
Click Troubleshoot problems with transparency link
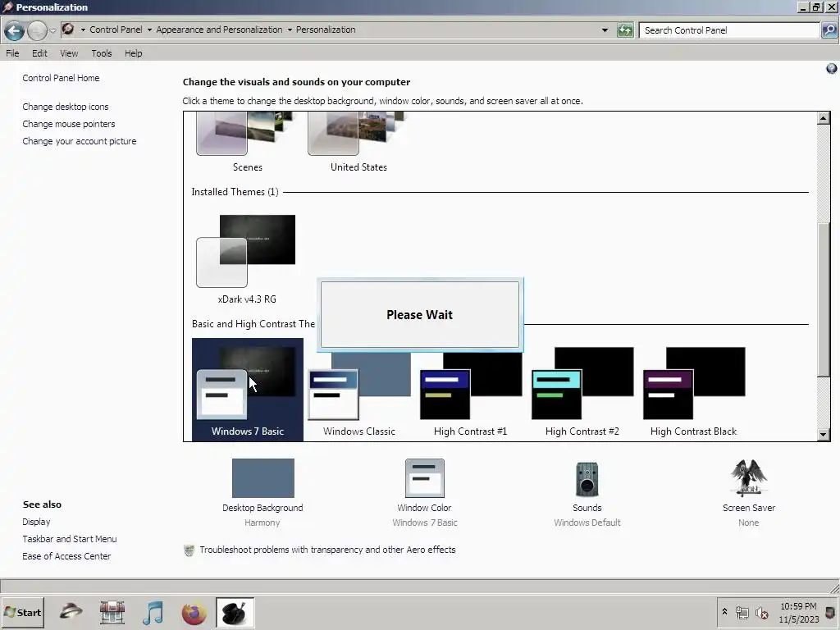pos(327,550)
